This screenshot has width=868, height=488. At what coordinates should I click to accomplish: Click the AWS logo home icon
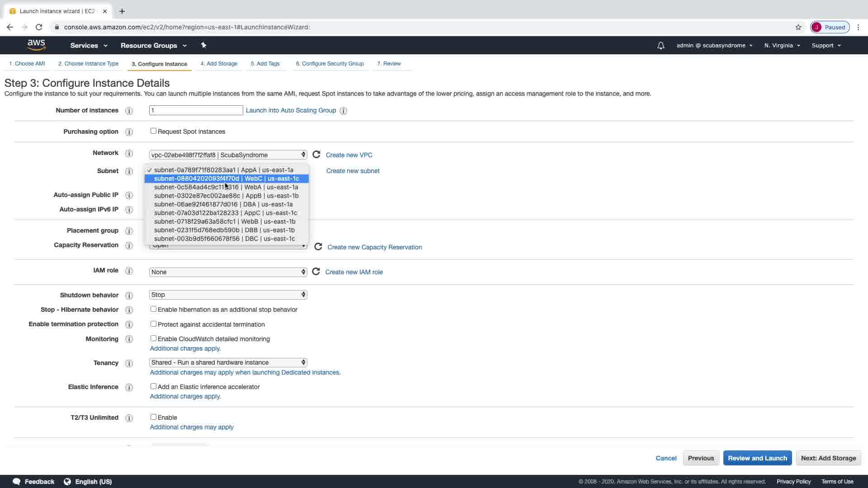[36, 45]
